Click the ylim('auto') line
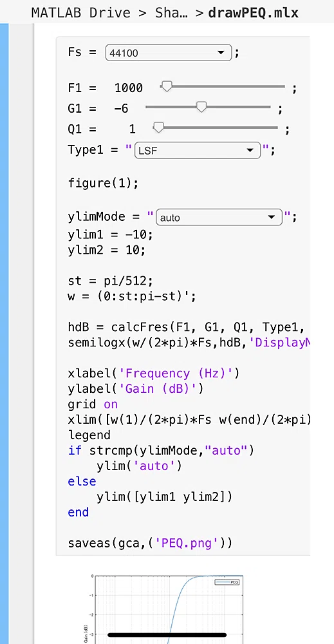The image size is (334, 644). pos(139,466)
